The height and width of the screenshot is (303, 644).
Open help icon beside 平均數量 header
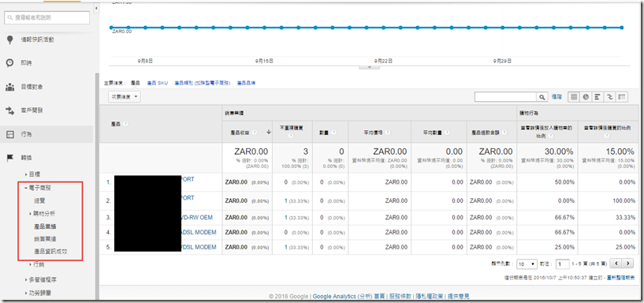point(448,133)
